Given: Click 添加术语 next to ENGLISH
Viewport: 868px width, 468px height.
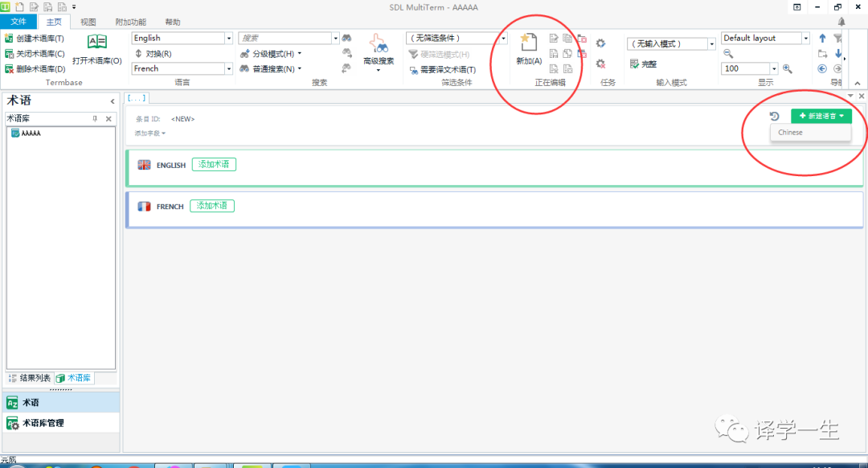Looking at the screenshot, I should click(x=214, y=165).
